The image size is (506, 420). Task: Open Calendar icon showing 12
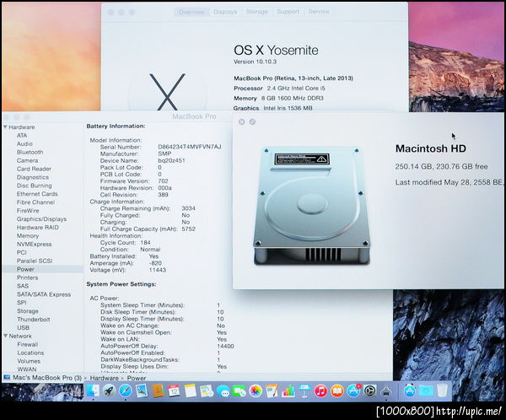pos(174,391)
